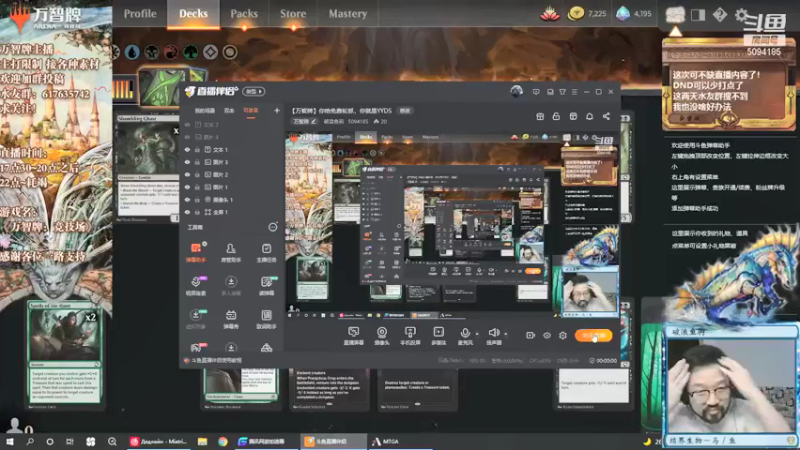Toggle lock on 文本 1 layer
The height and width of the screenshot is (450, 800).
point(197,149)
